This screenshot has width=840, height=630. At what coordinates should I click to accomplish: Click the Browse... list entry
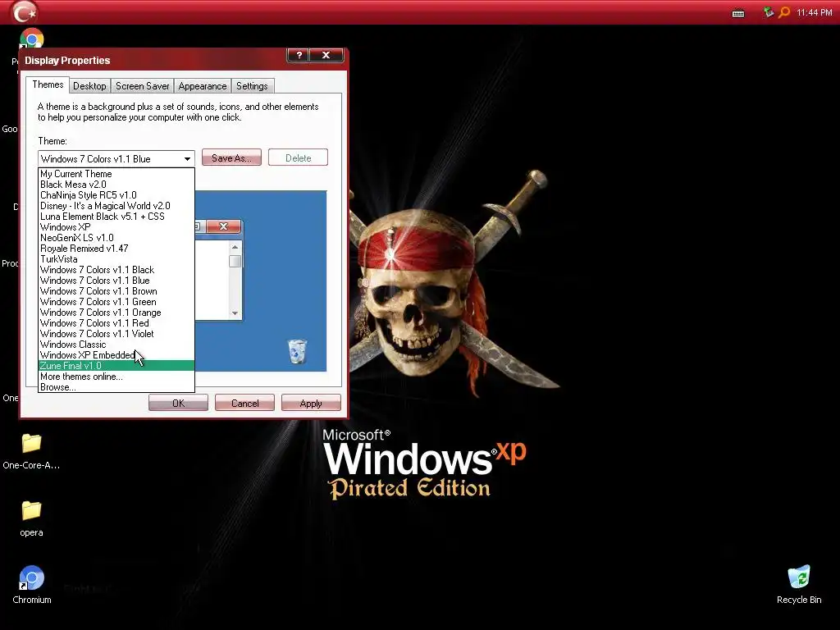pos(116,387)
